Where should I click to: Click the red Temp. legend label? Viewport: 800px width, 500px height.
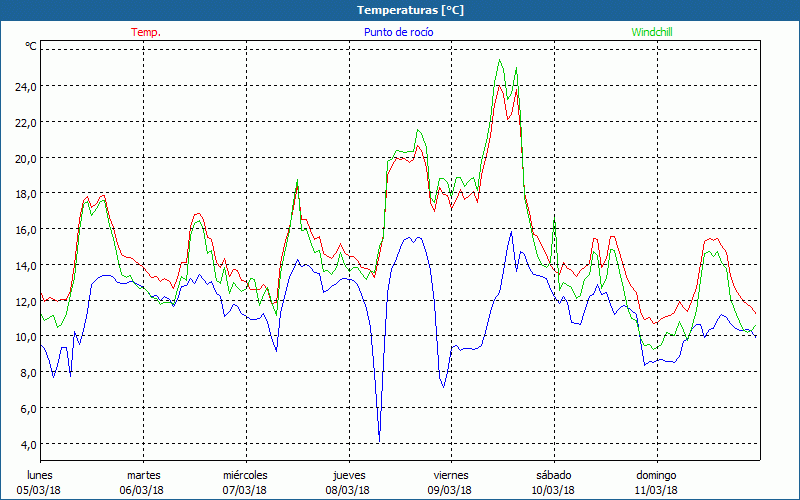[146, 32]
